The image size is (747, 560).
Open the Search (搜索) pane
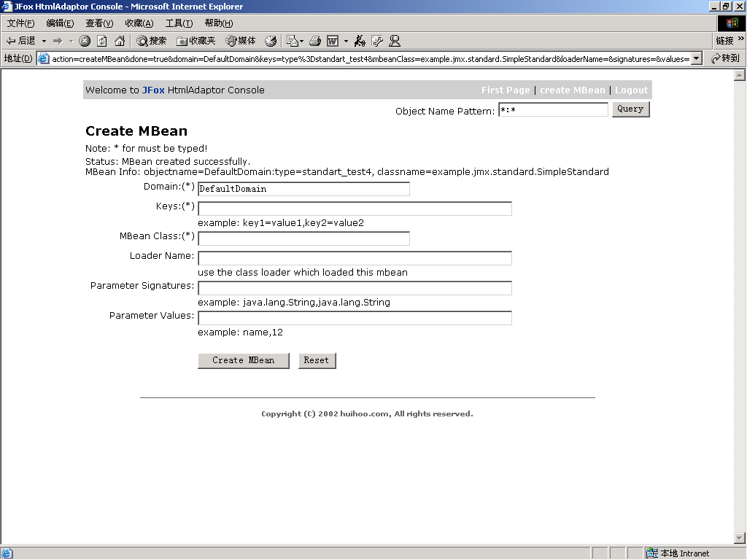click(x=152, y=41)
